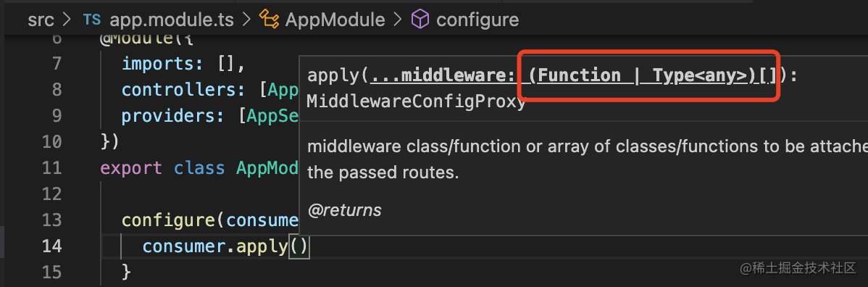The image size is (868, 287).
Task: Expand chevron after AppModule breadcrumb
Action: click(398, 20)
